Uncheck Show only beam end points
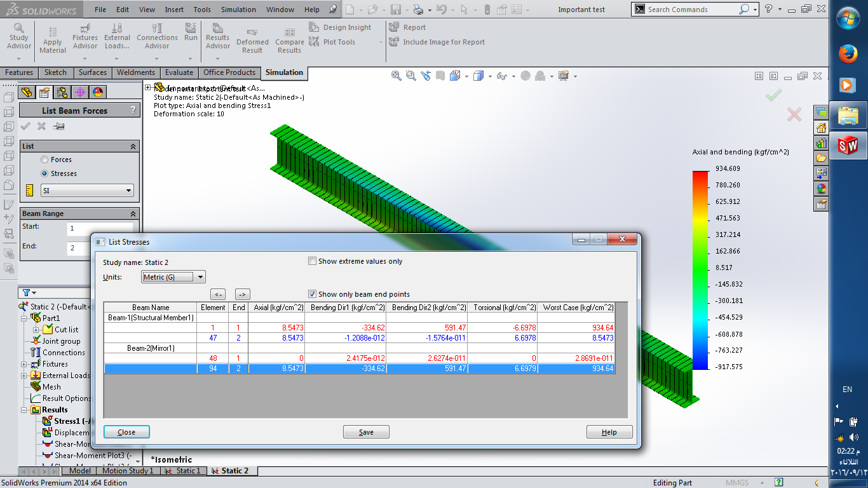The image size is (868, 488). coord(312,294)
